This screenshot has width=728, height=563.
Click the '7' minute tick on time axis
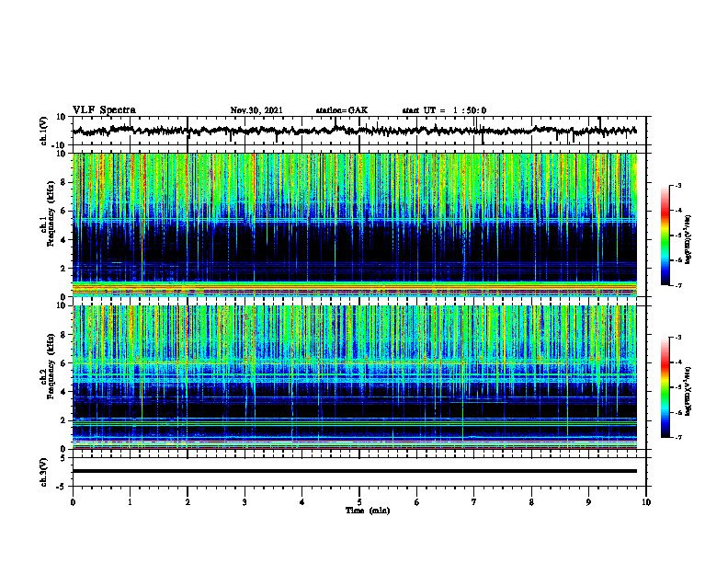[x=474, y=502]
